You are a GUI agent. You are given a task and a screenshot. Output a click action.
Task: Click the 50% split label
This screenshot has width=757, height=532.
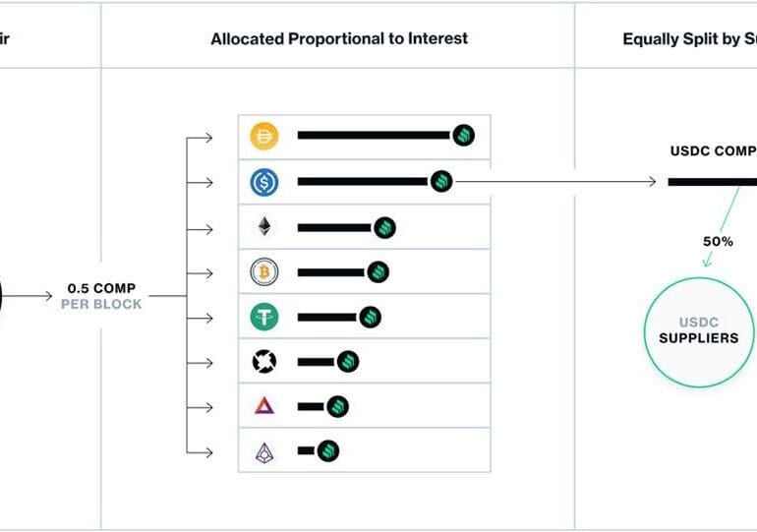pyautogui.click(x=718, y=241)
